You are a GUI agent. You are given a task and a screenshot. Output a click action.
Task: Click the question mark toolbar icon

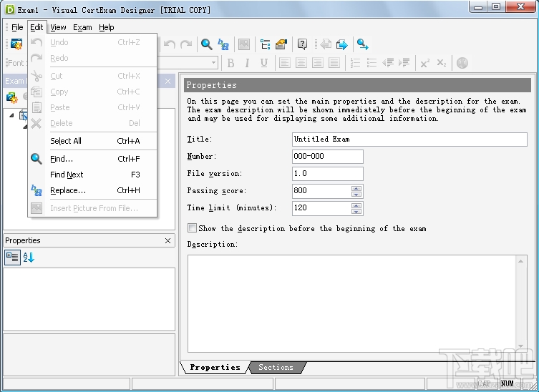click(x=302, y=44)
